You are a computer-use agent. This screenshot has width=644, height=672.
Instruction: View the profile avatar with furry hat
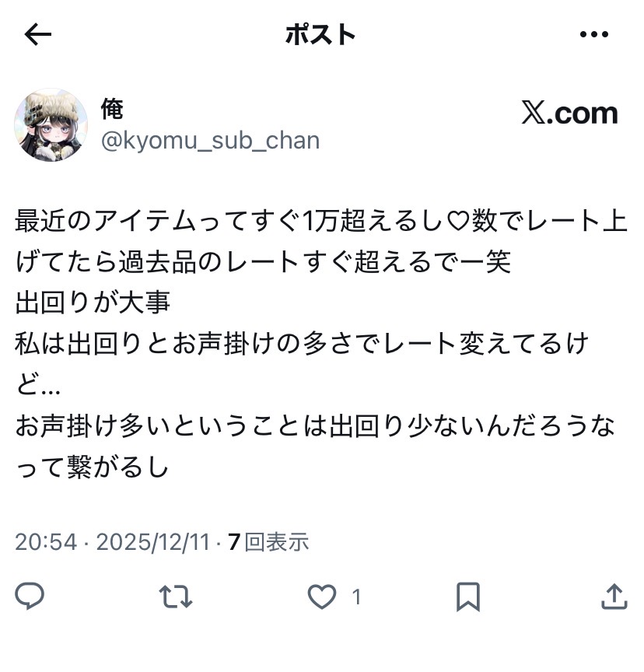click(x=51, y=124)
